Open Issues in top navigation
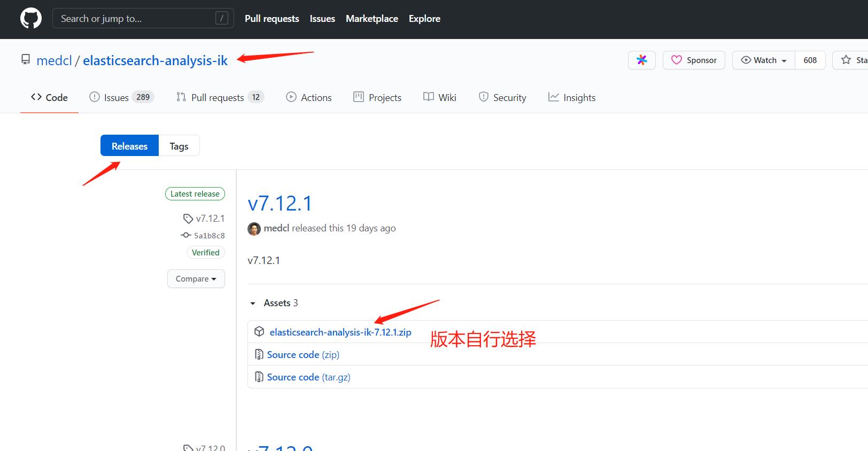The image size is (868, 451). coord(322,19)
